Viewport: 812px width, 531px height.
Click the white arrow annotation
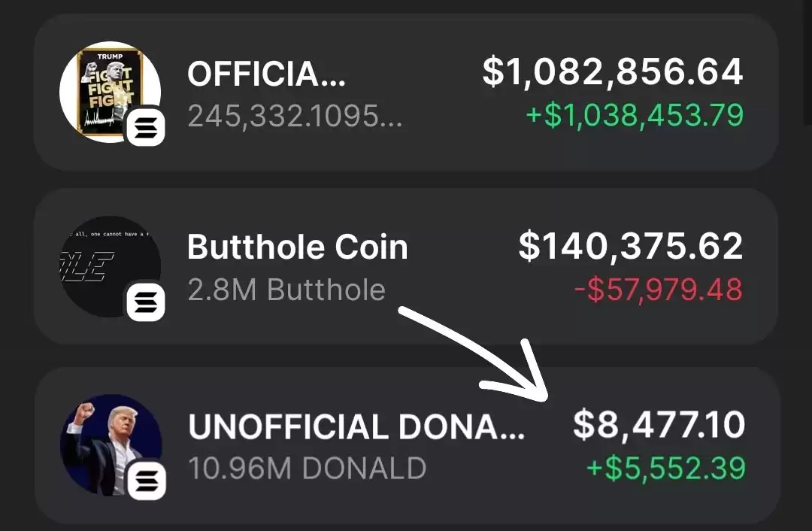click(x=473, y=355)
